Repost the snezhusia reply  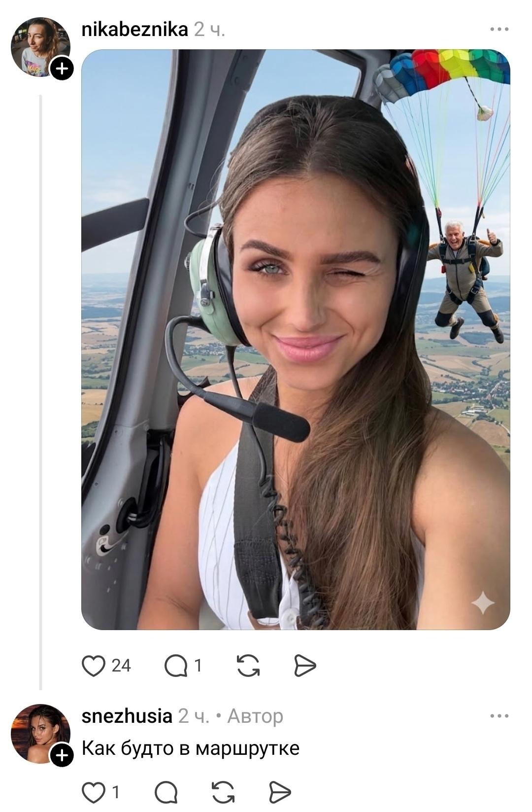pyautogui.click(x=223, y=793)
